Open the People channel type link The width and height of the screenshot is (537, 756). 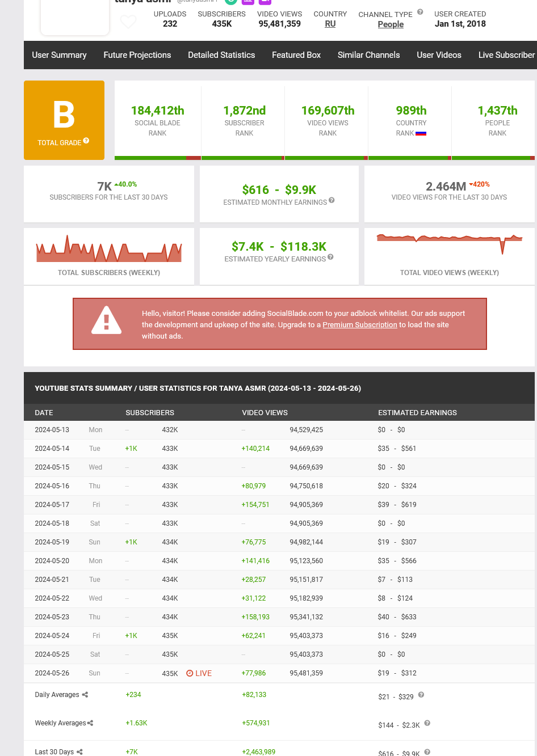[391, 24]
